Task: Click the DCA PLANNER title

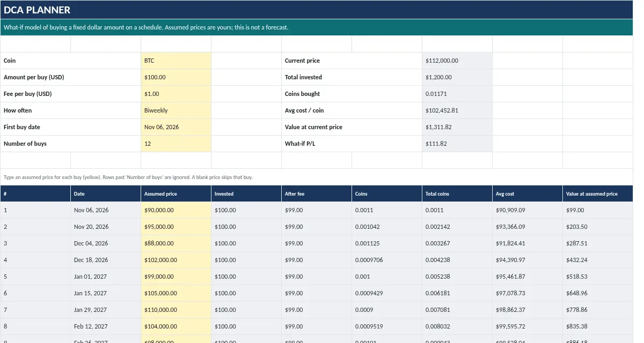Action: pyautogui.click(x=37, y=10)
